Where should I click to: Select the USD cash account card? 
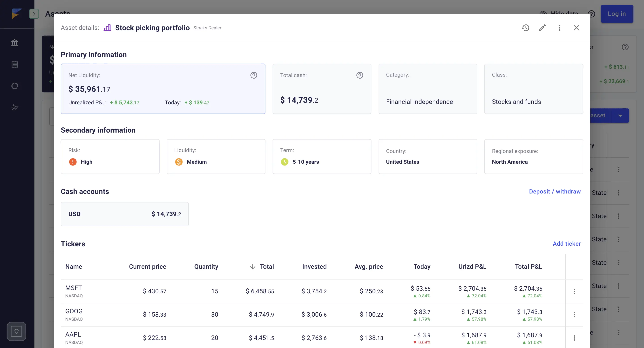pyautogui.click(x=125, y=214)
